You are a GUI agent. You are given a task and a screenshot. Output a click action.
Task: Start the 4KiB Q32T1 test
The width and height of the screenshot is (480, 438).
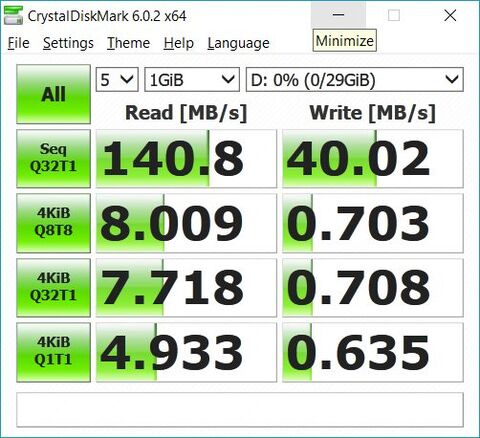click(x=53, y=288)
